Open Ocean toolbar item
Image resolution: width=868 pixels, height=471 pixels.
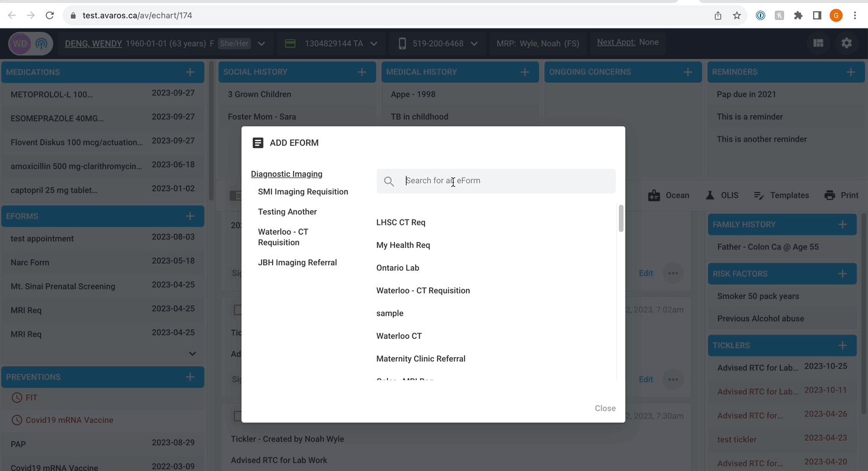coord(668,195)
